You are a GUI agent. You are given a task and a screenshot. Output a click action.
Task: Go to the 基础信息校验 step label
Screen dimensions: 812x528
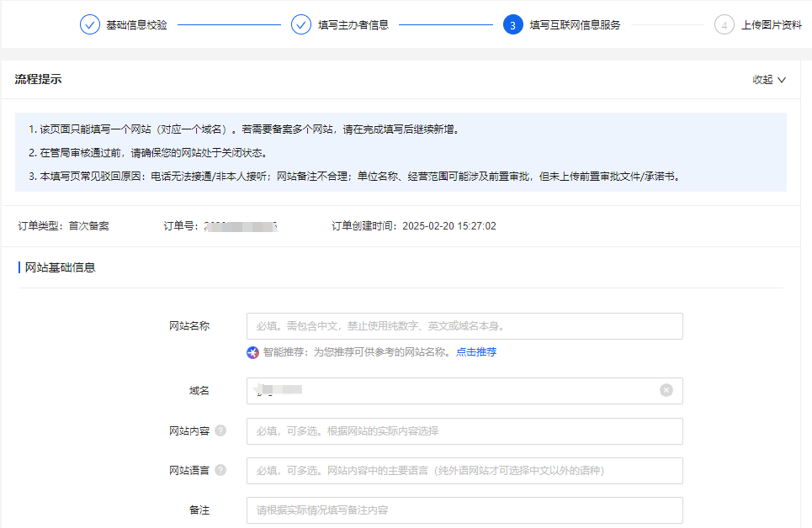tap(136, 25)
